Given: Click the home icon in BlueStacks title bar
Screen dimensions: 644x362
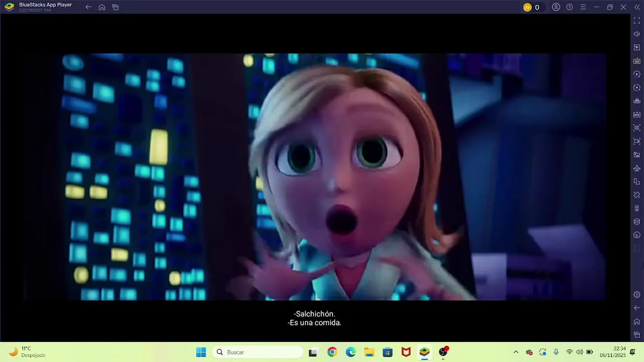Looking at the screenshot, I should [102, 7].
